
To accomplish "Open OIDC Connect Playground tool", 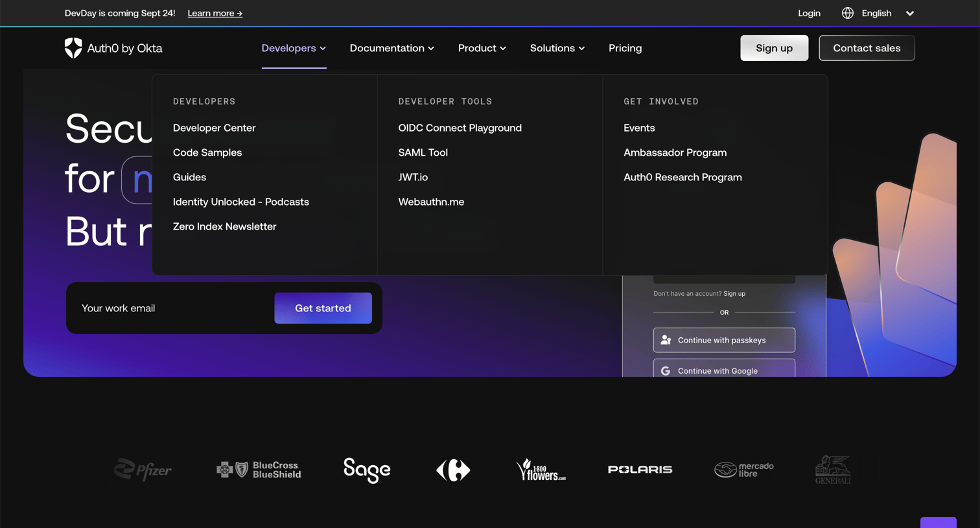I will tap(460, 128).
